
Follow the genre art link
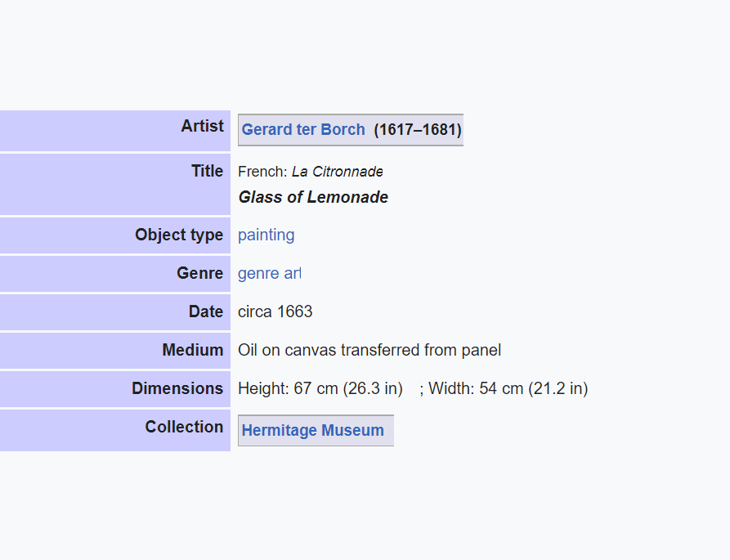(270, 273)
